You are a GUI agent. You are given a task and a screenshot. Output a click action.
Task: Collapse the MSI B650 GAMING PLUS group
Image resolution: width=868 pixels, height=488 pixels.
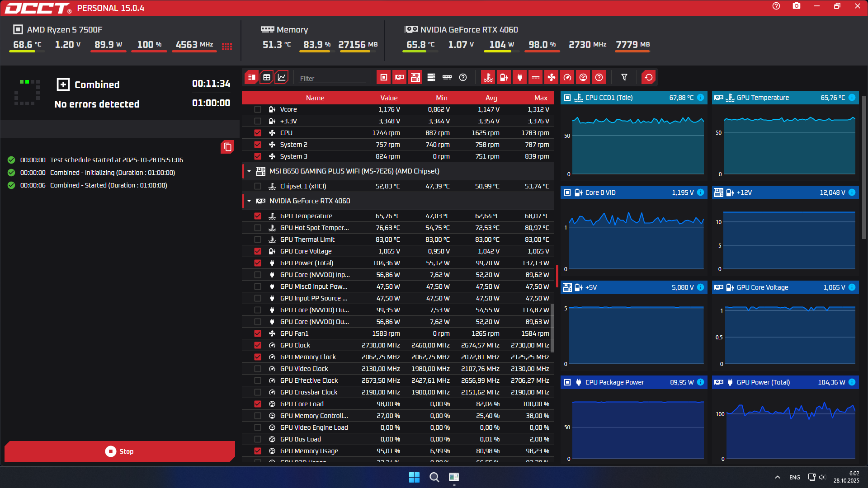[x=249, y=171]
